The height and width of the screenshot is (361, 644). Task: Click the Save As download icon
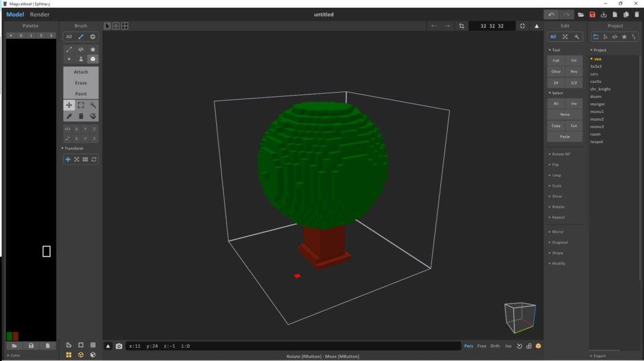click(x=604, y=15)
